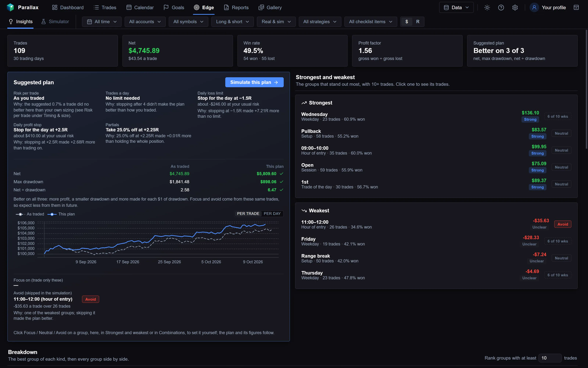Click the Parallax logo icon

pyautogui.click(x=10, y=7)
